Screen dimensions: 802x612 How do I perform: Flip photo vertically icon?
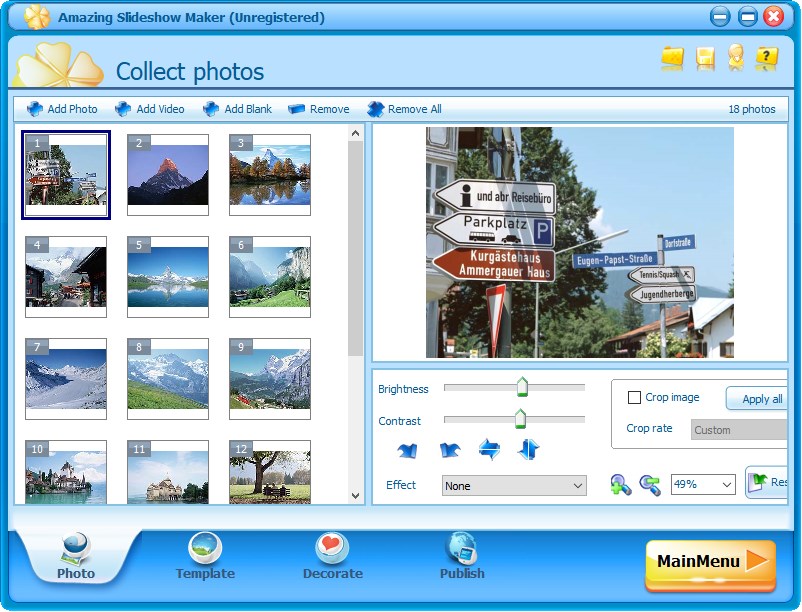[x=528, y=449]
